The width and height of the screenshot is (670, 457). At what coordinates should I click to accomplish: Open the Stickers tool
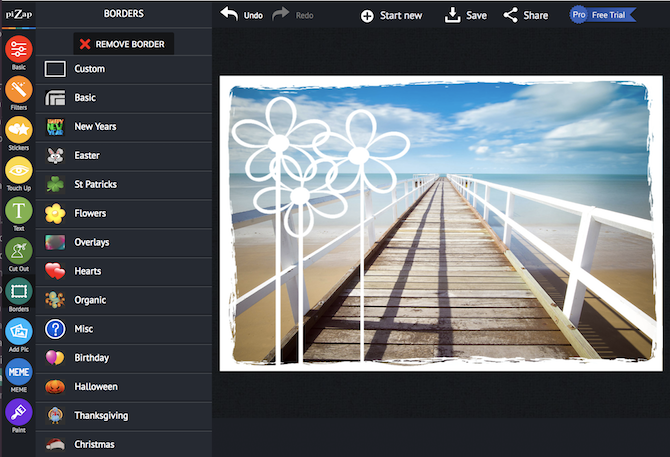click(x=18, y=130)
